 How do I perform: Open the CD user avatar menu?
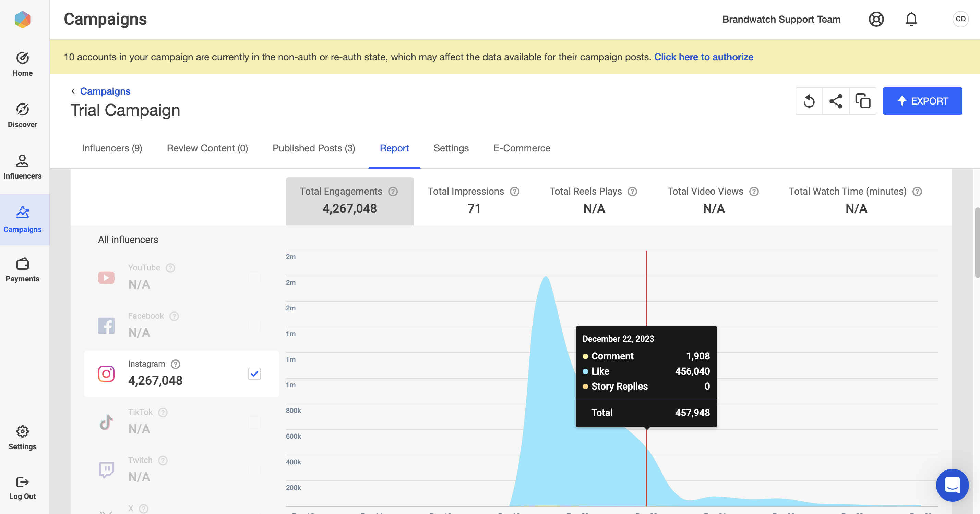960,19
